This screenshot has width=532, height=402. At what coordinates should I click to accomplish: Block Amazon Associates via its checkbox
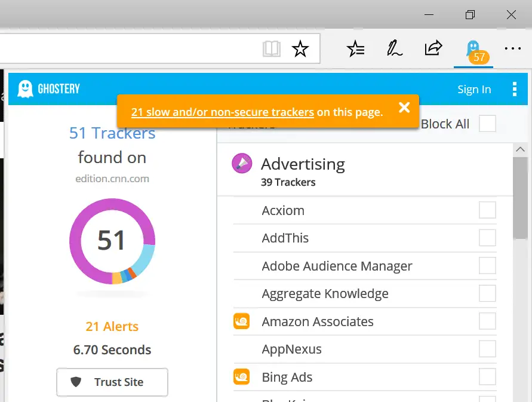coord(488,321)
